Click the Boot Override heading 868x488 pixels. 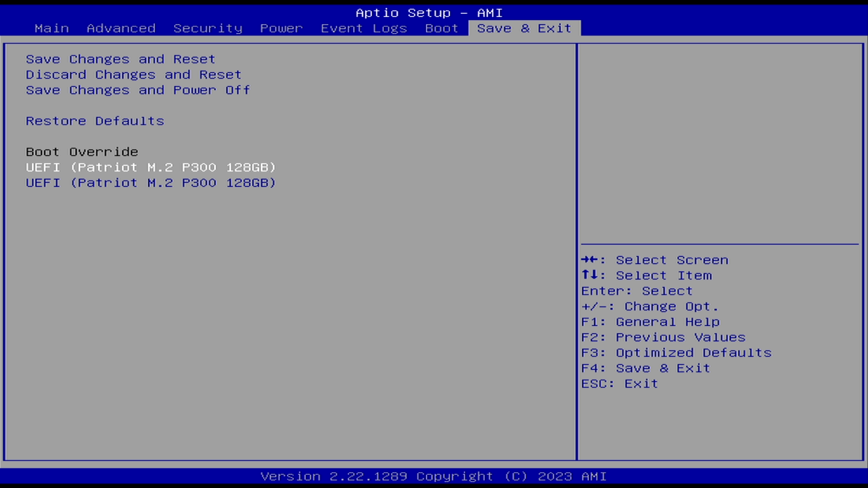[x=82, y=152]
